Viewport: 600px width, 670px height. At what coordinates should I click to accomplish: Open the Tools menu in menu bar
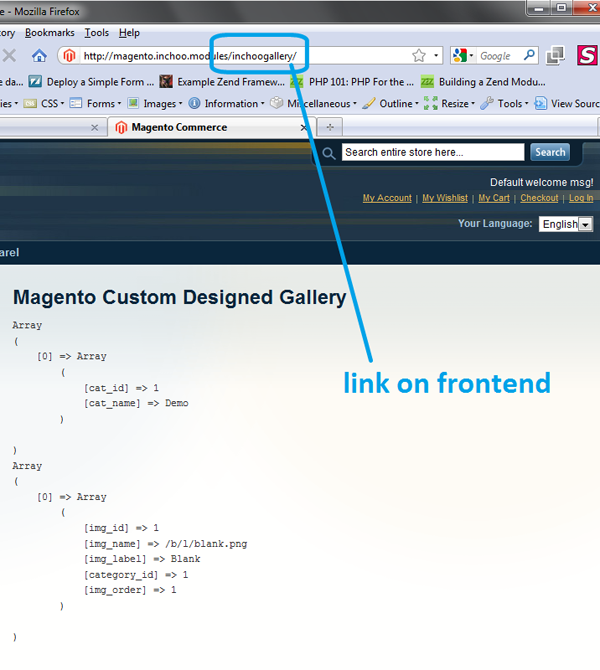tap(97, 33)
